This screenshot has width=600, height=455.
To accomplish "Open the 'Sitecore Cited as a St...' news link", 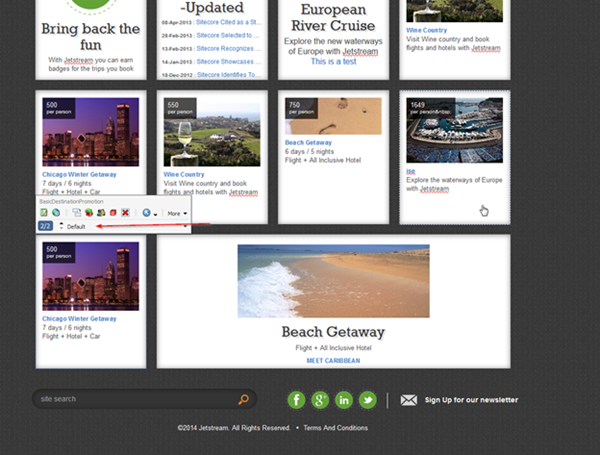I will [229, 22].
